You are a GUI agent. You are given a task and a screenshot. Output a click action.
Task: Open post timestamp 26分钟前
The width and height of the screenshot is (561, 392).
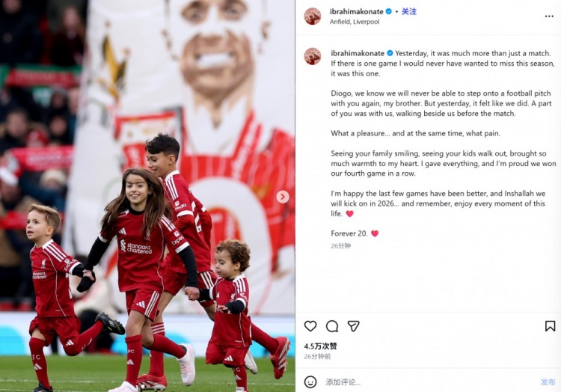[317, 356]
